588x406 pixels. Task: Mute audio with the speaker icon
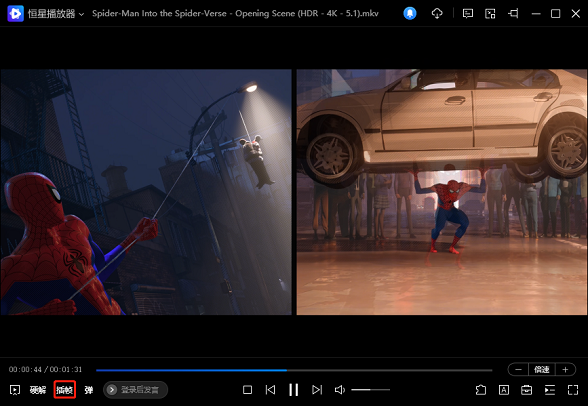[339, 390]
